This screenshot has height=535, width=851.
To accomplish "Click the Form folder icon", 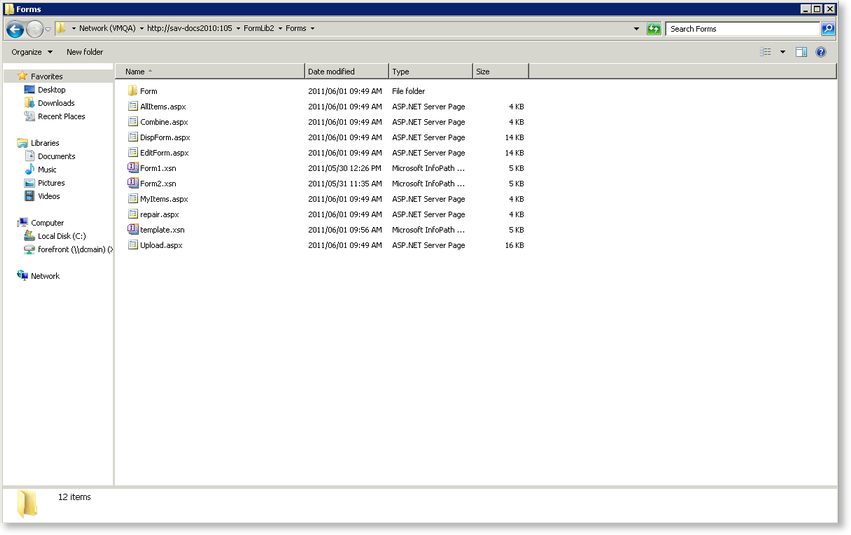I will (132, 91).
